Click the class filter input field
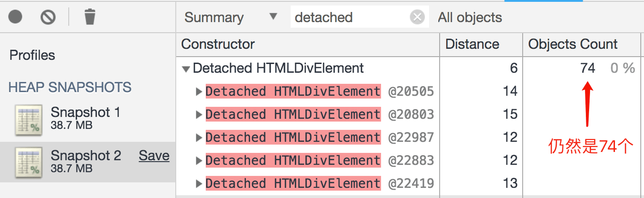Viewport: 644px width, 198px height. coord(348,17)
